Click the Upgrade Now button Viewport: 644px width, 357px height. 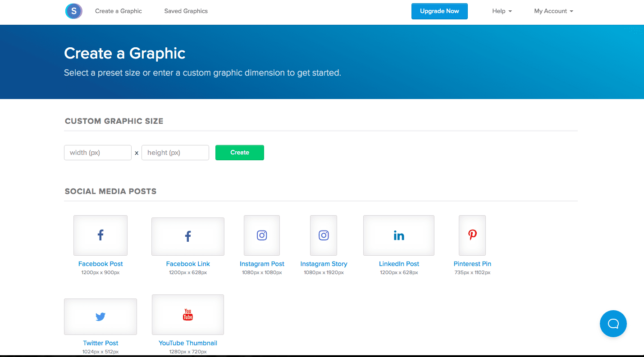click(x=439, y=11)
